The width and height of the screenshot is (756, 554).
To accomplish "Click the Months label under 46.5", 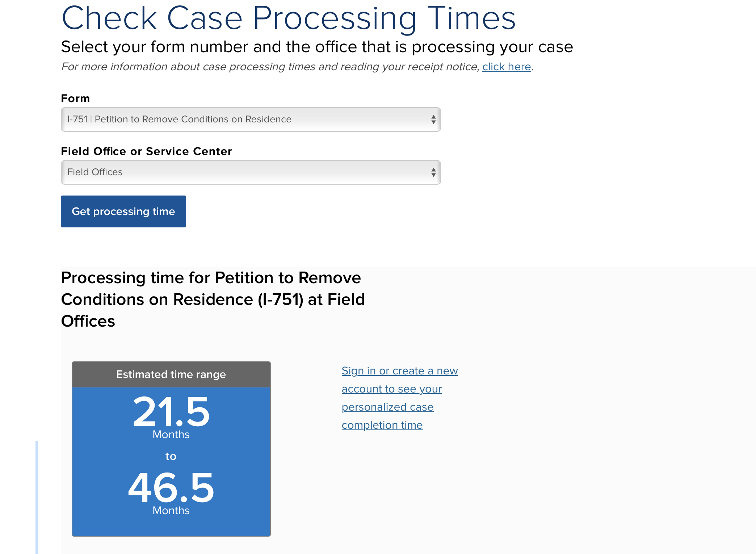I will (x=171, y=511).
